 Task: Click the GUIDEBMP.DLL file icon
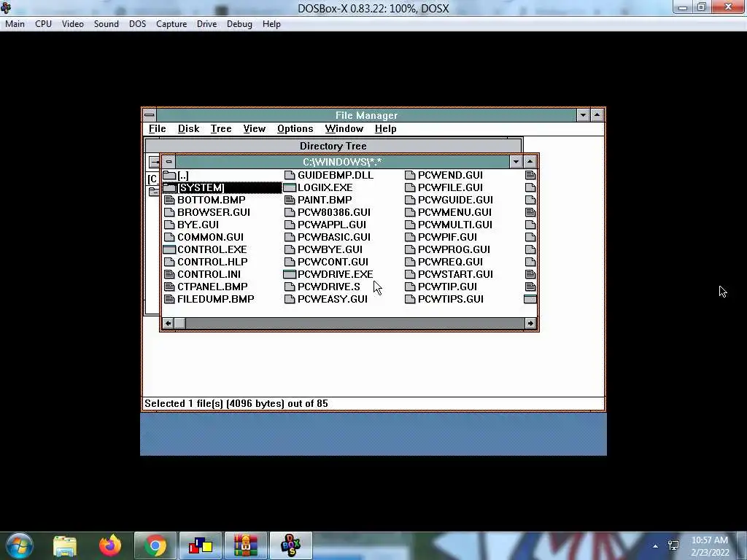tap(290, 175)
